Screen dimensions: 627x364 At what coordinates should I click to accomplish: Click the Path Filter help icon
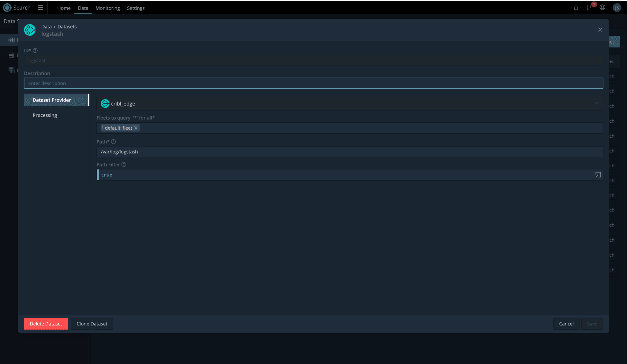click(124, 165)
